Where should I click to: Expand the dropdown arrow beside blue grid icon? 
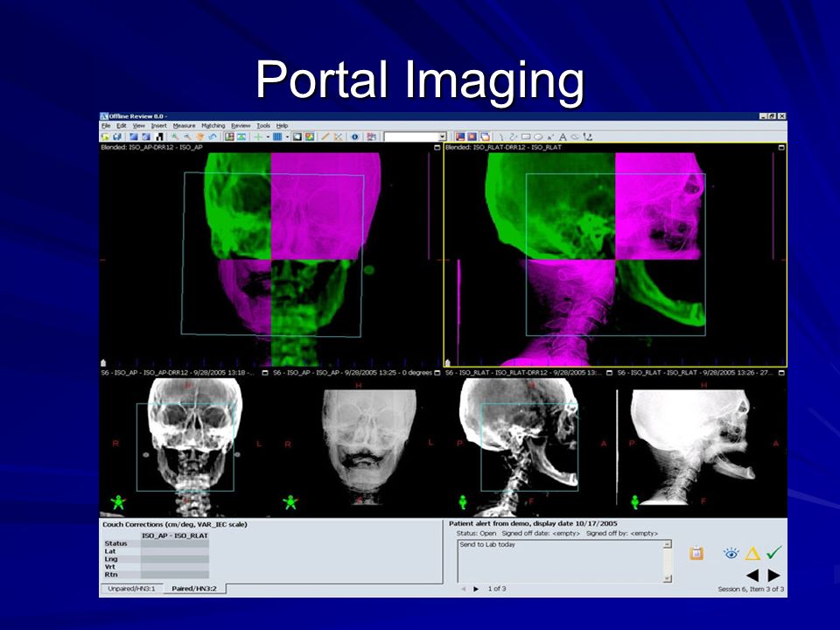tap(287, 136)
